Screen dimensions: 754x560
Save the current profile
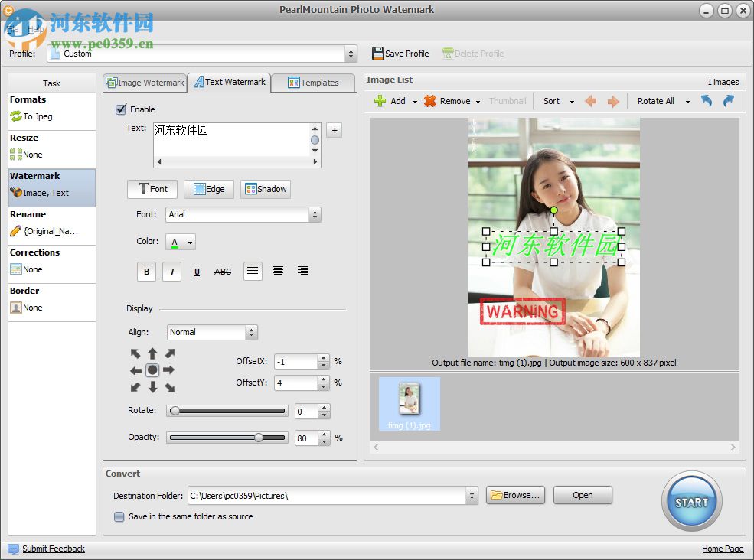coord(400,53)
